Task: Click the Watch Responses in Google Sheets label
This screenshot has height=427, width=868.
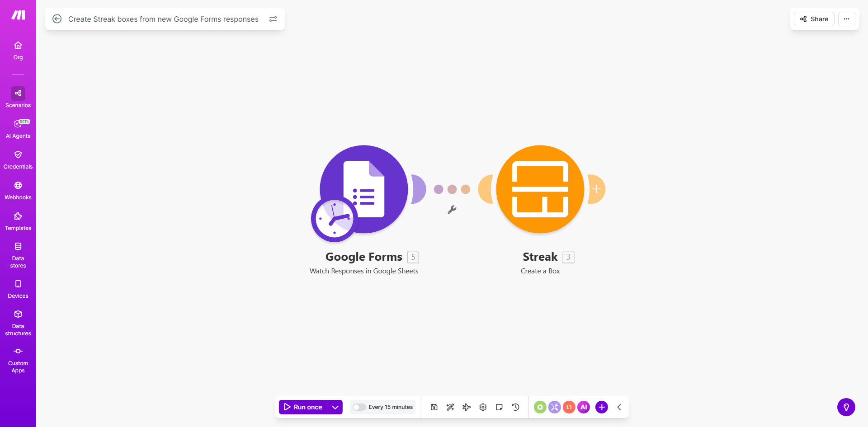Action: [364, 271]
